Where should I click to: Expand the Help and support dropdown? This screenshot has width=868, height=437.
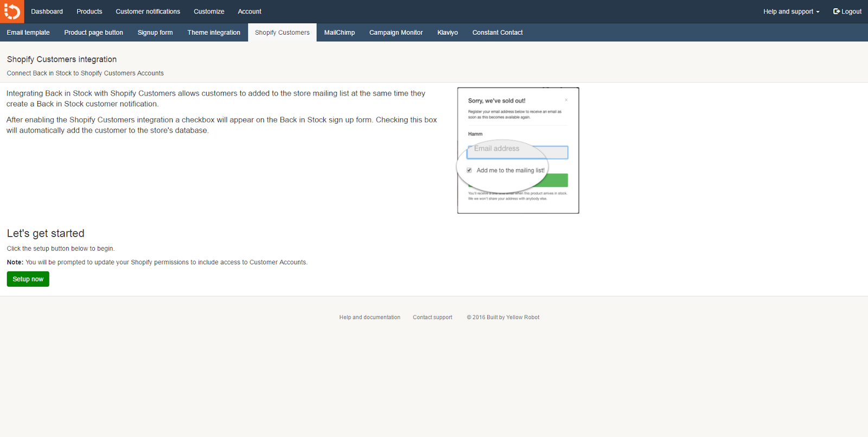(x=791, y=11)
